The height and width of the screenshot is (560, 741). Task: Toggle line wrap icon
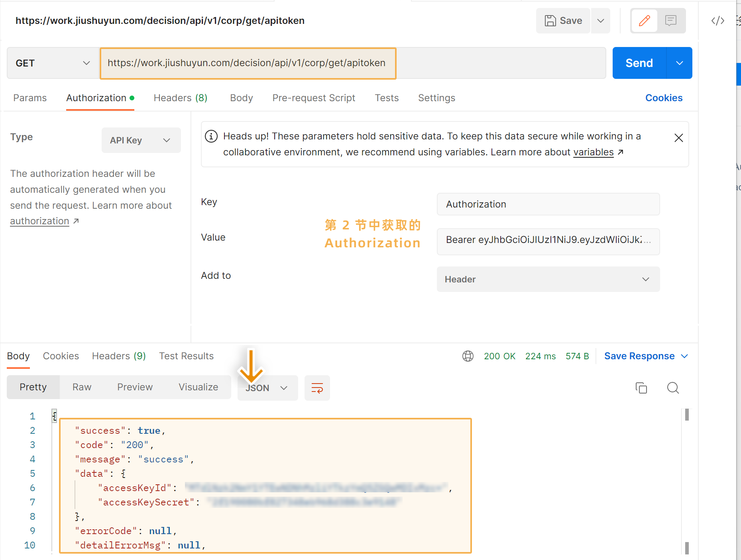317,388
